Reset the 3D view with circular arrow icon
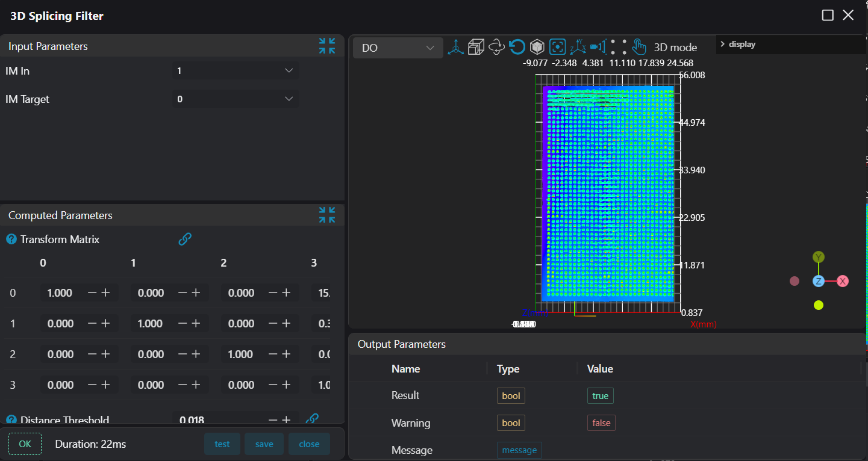This screenshot has height=461, width=868. coord(517,47)
